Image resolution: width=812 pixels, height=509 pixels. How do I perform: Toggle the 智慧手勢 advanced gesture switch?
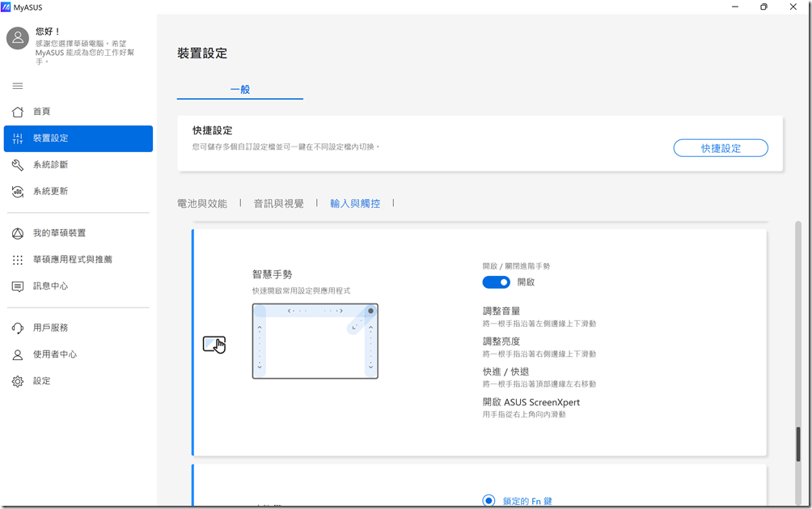(x=496, y=282)
